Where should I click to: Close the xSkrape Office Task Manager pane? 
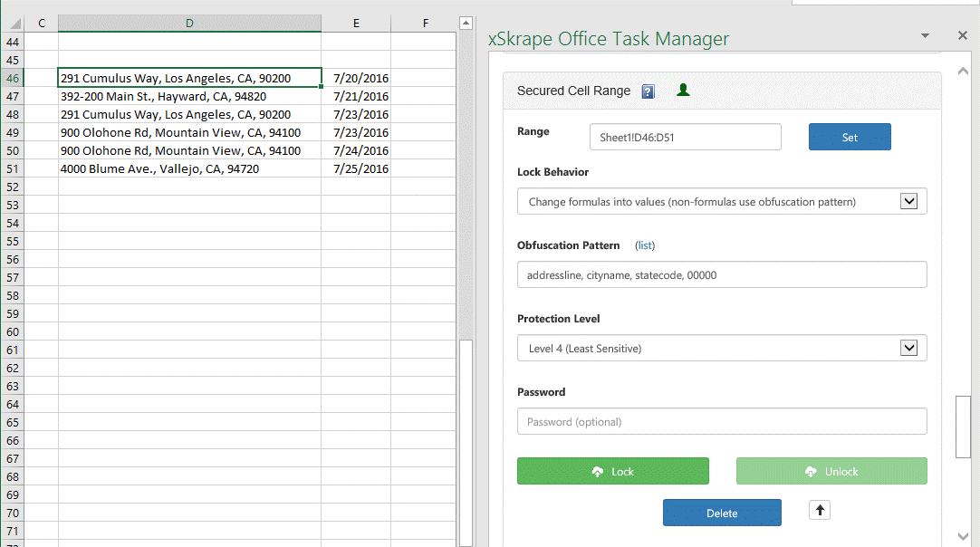point(963,35)
